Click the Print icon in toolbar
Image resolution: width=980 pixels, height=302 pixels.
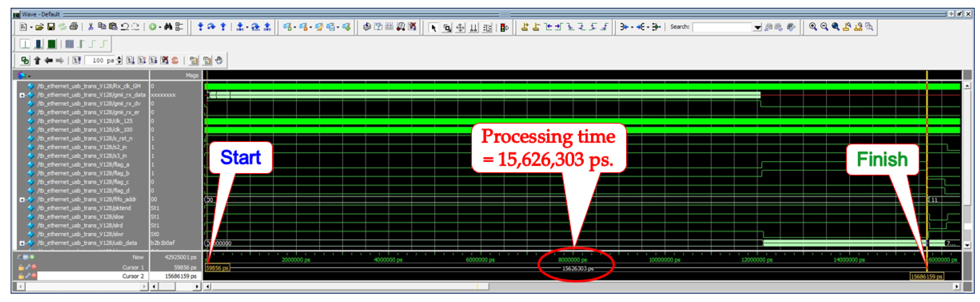(x=74, y=27)
